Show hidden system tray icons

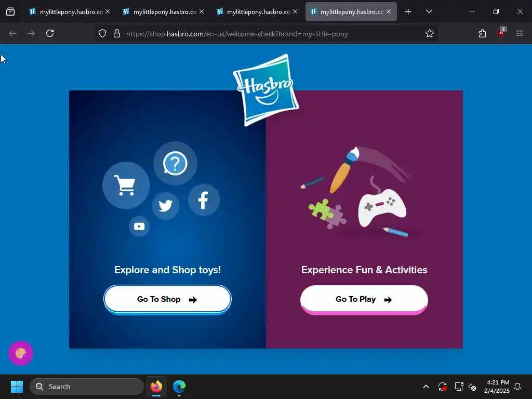coord(426,387)
